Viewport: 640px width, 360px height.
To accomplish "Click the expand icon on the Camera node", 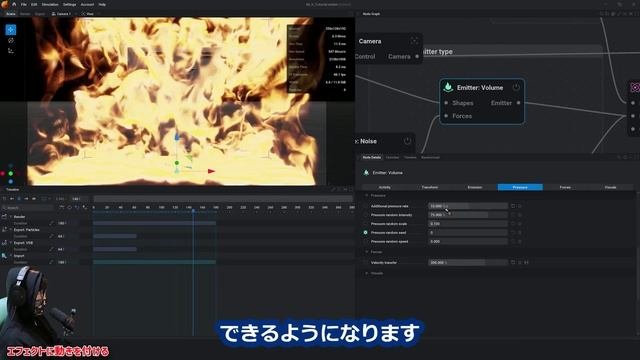I will pos(414,41).
